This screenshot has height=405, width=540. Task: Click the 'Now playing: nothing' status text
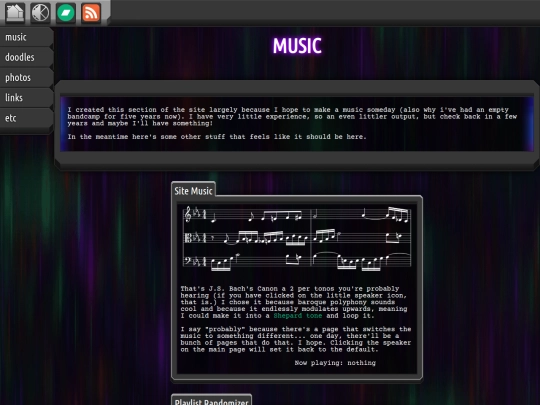(335, 363)
